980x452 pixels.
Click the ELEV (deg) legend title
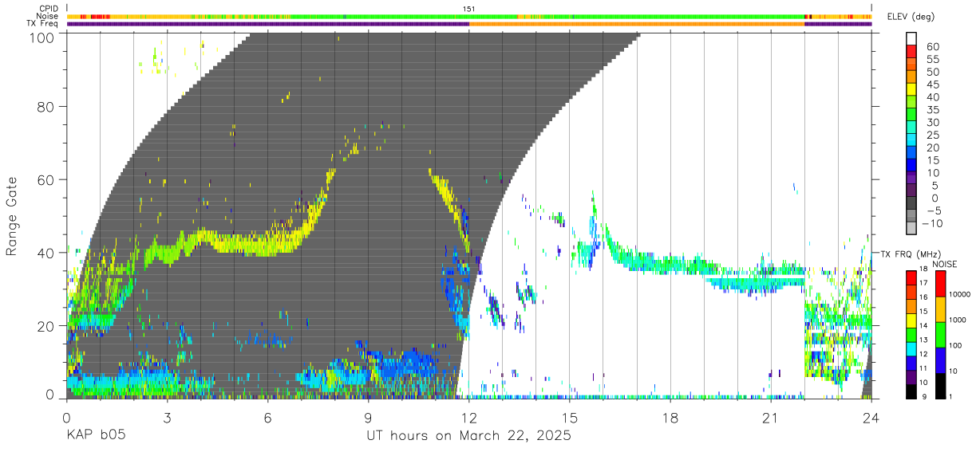tap(911, 17)
